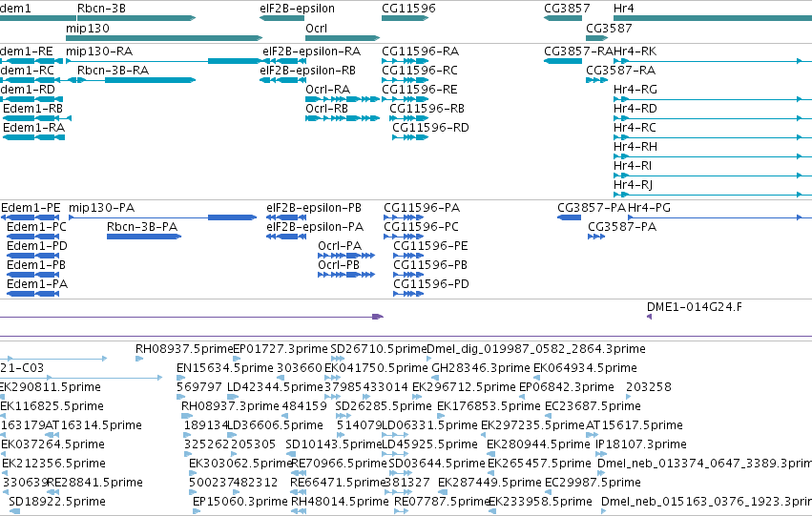Click transcript Edem1-RA
Viewport: 812px width, 516px height.
33,128
